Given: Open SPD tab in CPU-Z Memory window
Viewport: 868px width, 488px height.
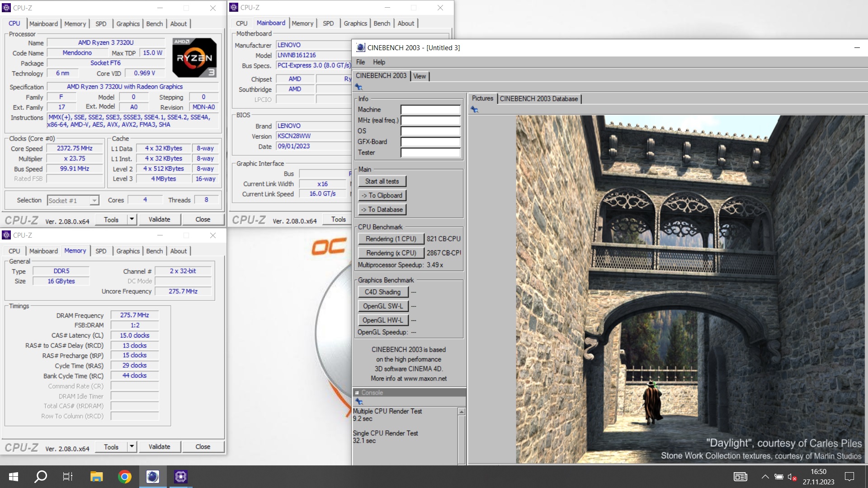Looking at the screenshot, I should (101, 251).
